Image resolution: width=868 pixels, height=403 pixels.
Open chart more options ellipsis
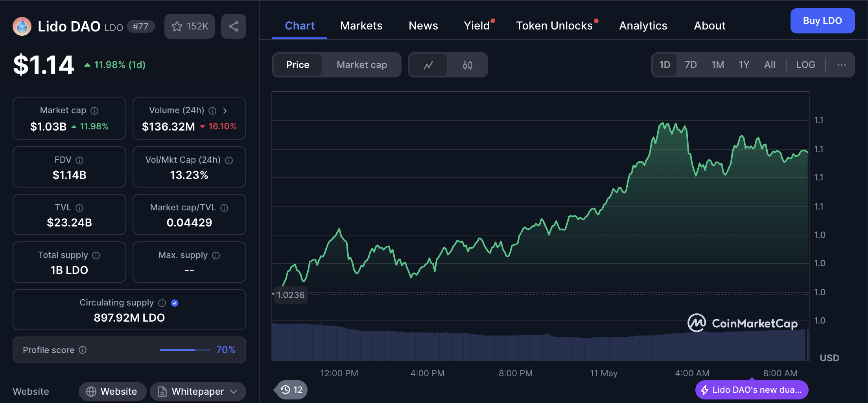(842, 65)
